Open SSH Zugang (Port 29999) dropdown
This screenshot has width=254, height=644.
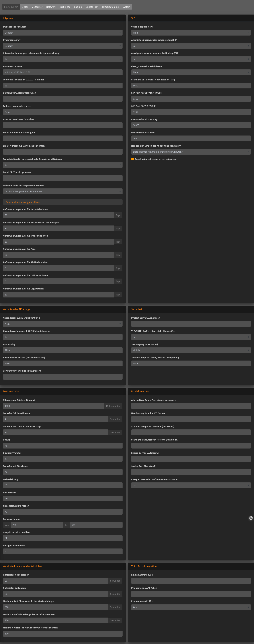point(191,350)
